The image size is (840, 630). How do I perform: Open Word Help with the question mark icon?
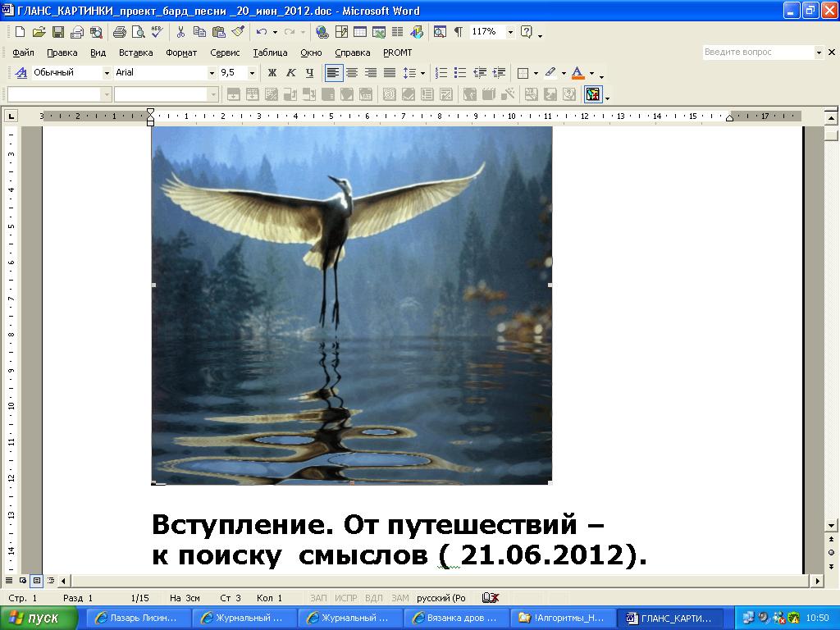click(527, 32)
